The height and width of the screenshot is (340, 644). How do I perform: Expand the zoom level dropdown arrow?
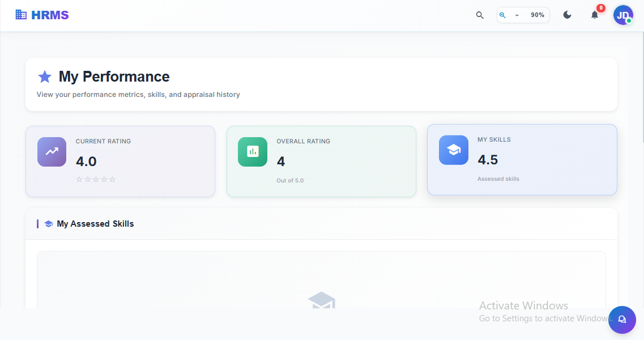click(x=517, y=15)
